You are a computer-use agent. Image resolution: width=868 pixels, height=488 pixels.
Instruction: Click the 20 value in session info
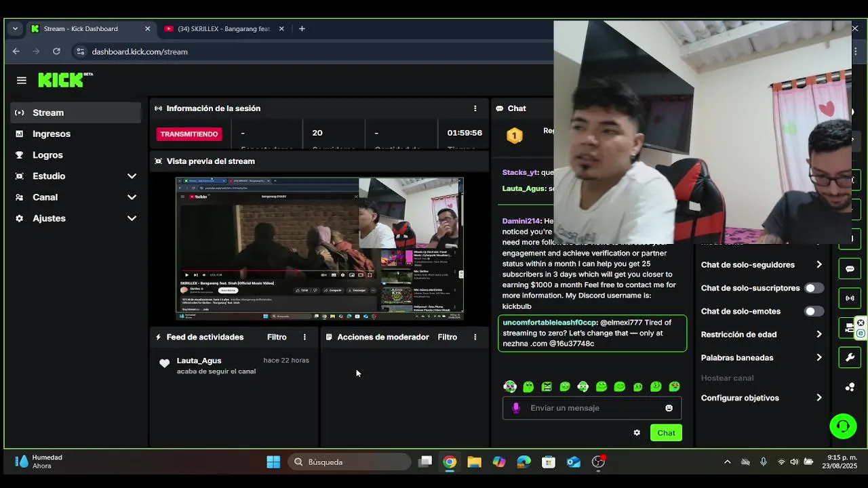coord(317,133)
